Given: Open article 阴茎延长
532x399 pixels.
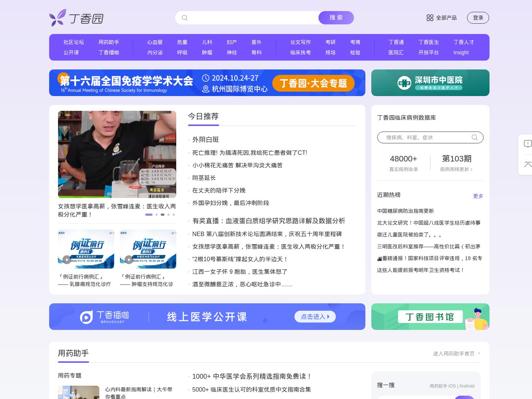Looking at the screenshot, I should pyautogui.click(x=204, y=178).
